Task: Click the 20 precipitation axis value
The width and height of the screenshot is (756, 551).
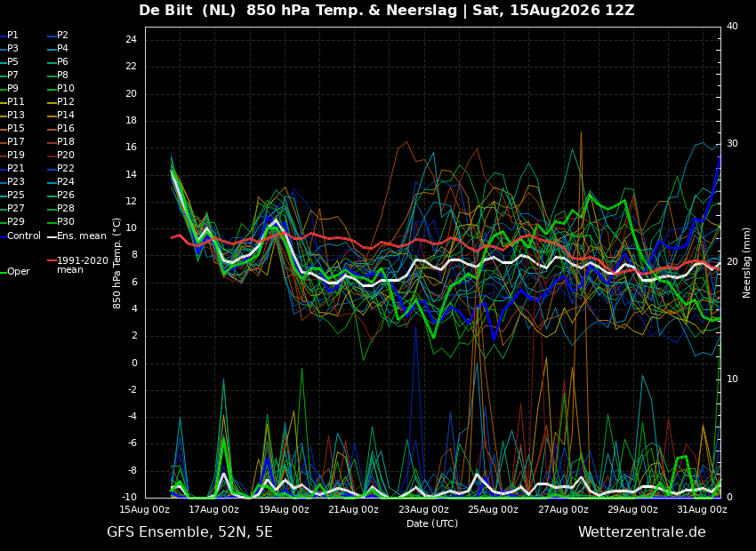Action: point(732,261)
